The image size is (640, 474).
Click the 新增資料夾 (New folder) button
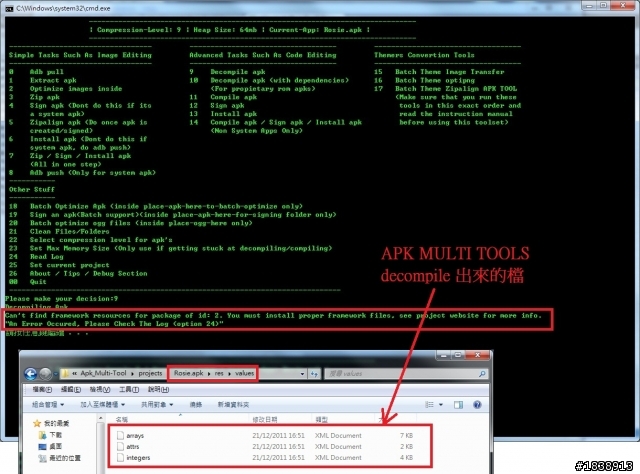(233, 405)
